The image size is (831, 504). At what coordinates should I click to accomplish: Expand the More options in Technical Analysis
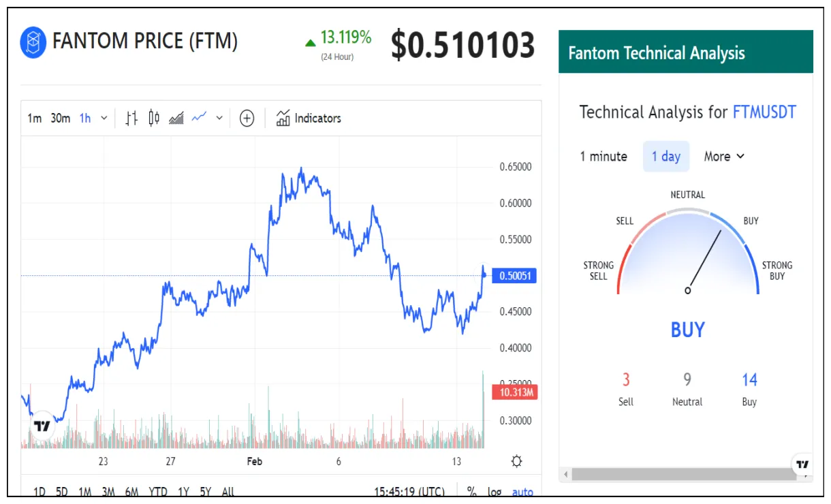(x=724, y=156)
